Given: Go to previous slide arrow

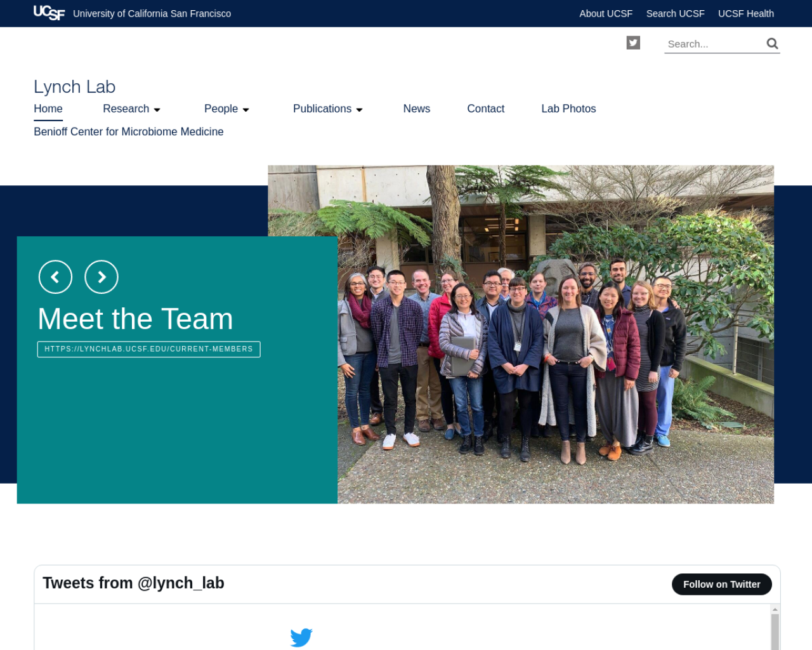Looking at the screenshot, I should pos(55,277).
